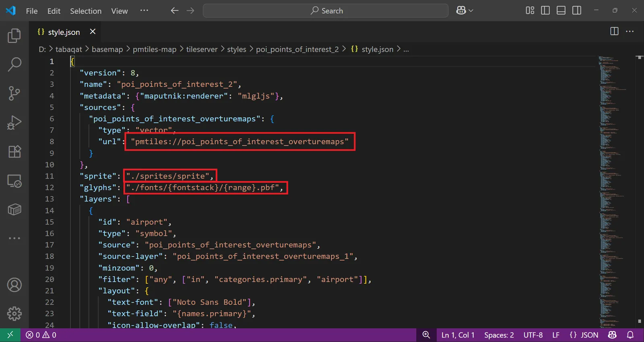The height and width of the screenshot is (342, 644).
Task: Change encoding UTF-8 in status bar
Action: tap(533, 335)
